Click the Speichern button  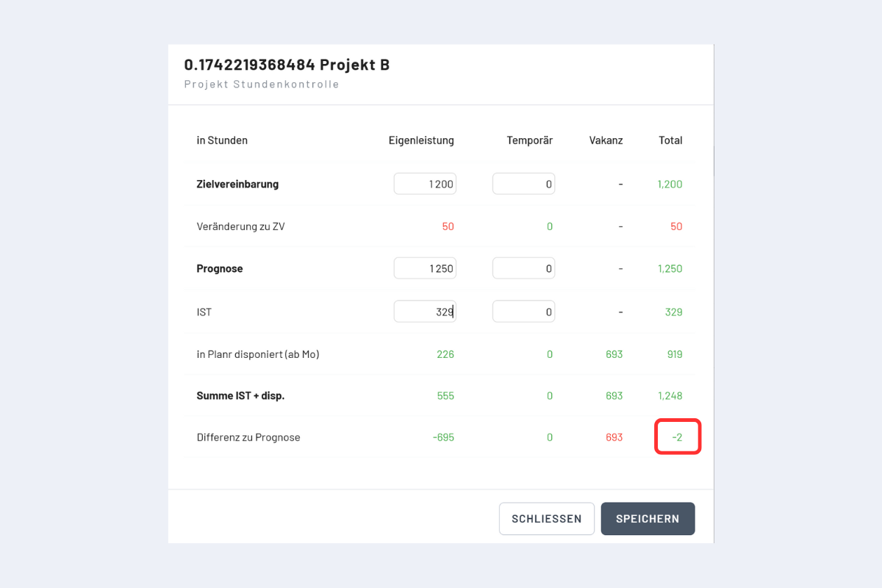(648, 519)
